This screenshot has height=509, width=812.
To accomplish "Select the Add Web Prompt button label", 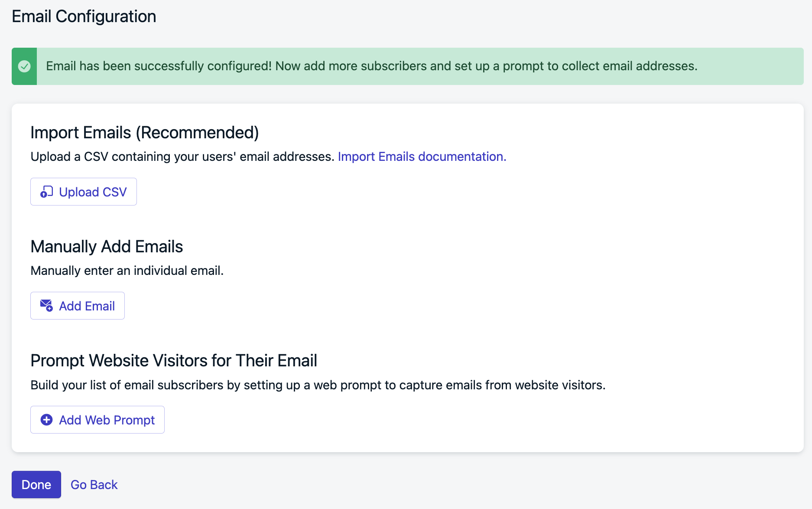I will pos(107,420).
